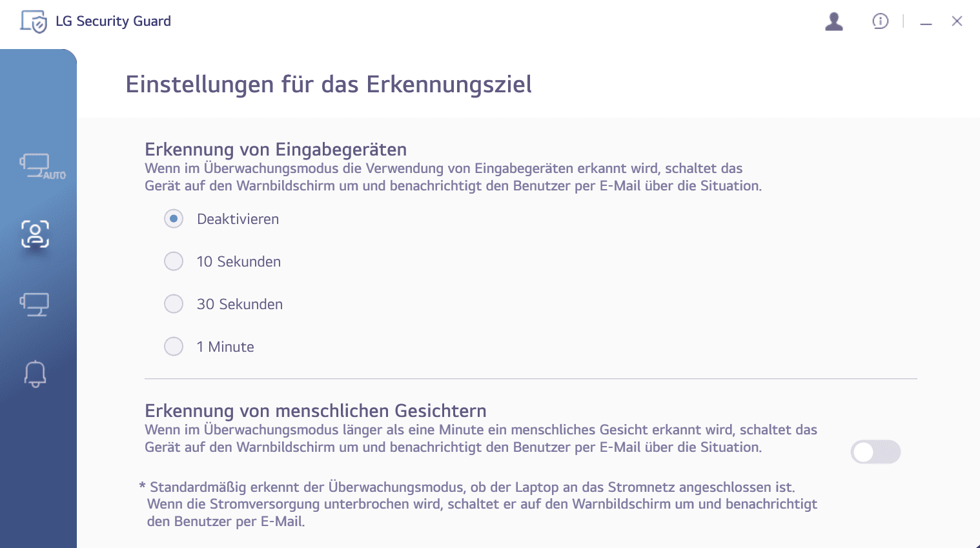Click the "Erkennung von Eingabegeräten" section heading
The width and height of the screenshot is (980, 548).
pyautogui.click(x=276, y=150)
